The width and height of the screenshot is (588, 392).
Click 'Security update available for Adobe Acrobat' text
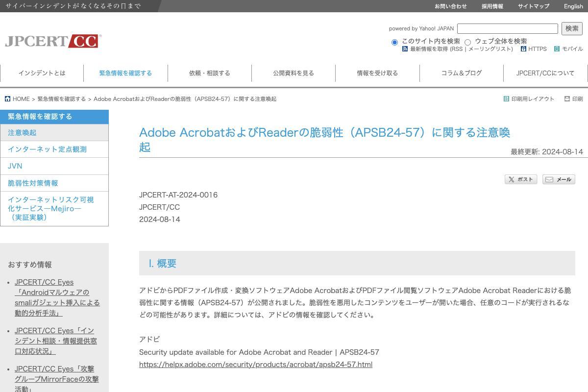coord(259,352)
